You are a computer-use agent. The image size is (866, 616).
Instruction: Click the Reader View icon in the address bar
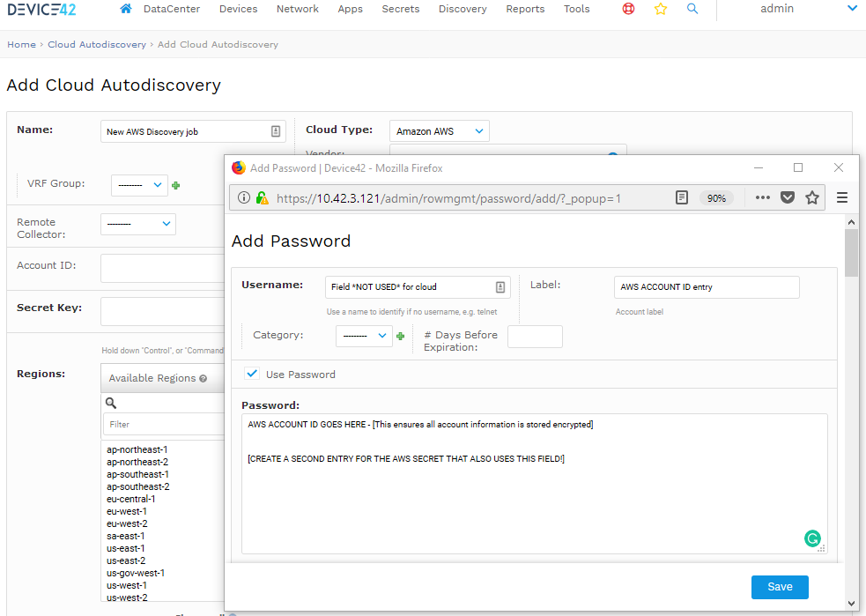(681, 197)
